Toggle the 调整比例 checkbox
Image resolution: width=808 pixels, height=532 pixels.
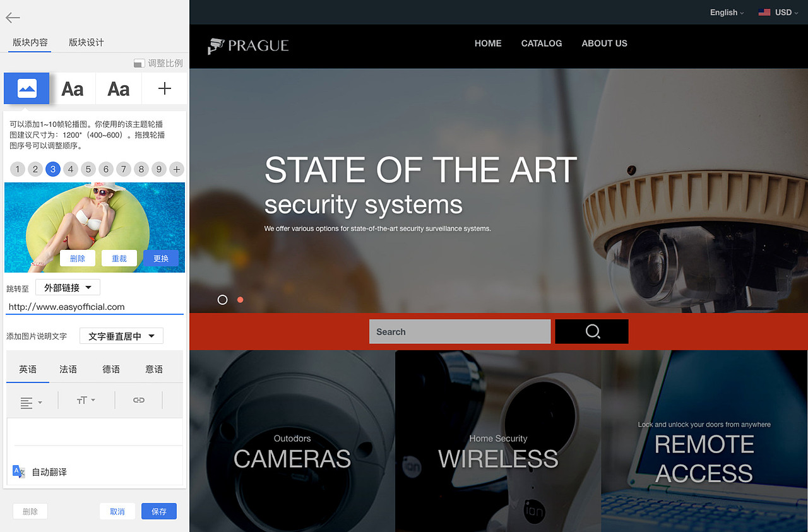pyautogui.click(x=140, y=63)
